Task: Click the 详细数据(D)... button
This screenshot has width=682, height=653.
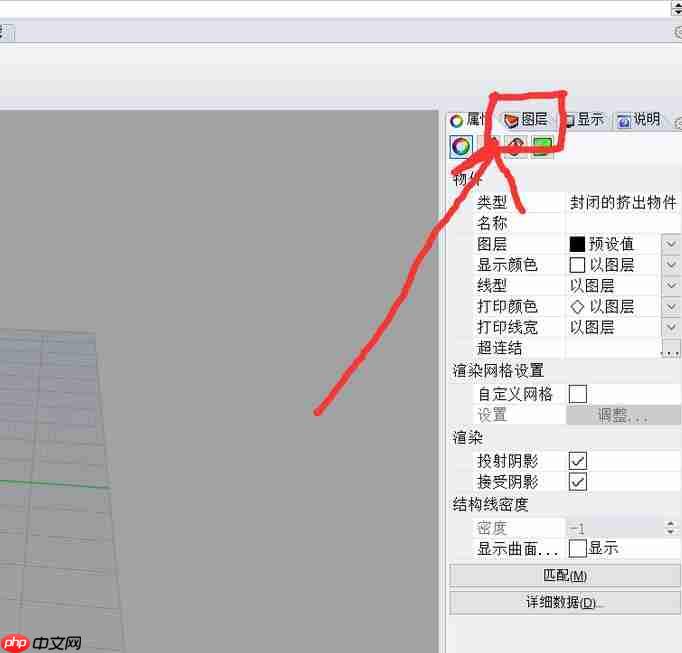Action: pyautogui.click(x=565, y=603)
